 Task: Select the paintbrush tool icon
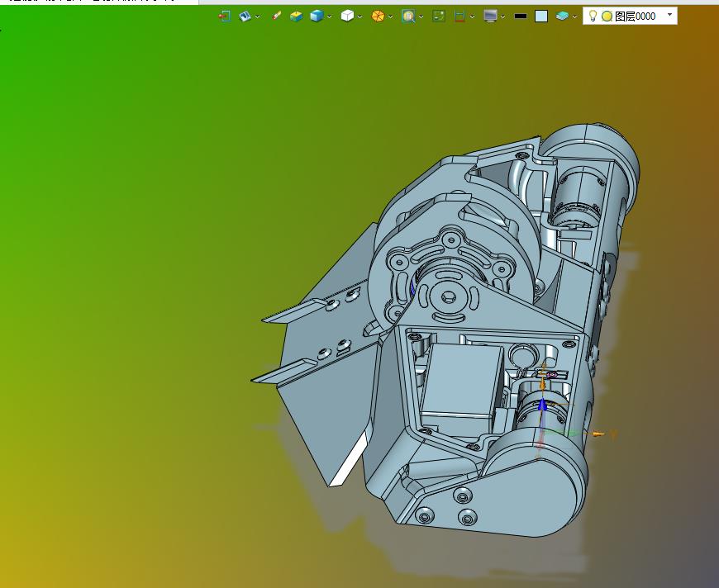tap(276, 16)
